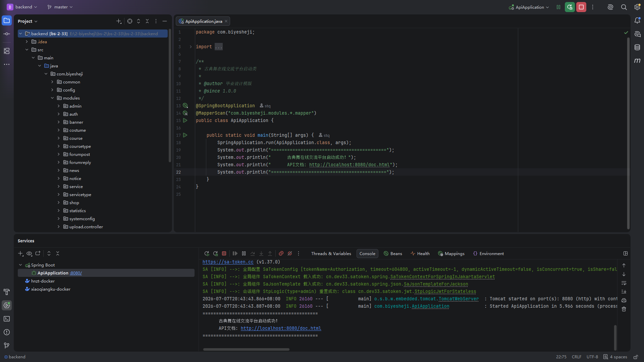View breakpoints in Services toolbar
The image size is (644, 362).
pyautogui.click(x=281, y=254)
